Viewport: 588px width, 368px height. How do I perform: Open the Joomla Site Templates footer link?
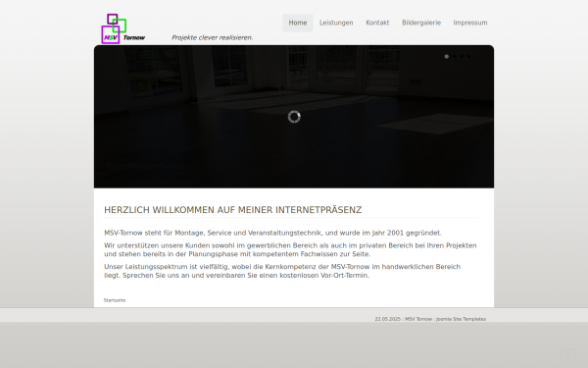coord(461,319)
